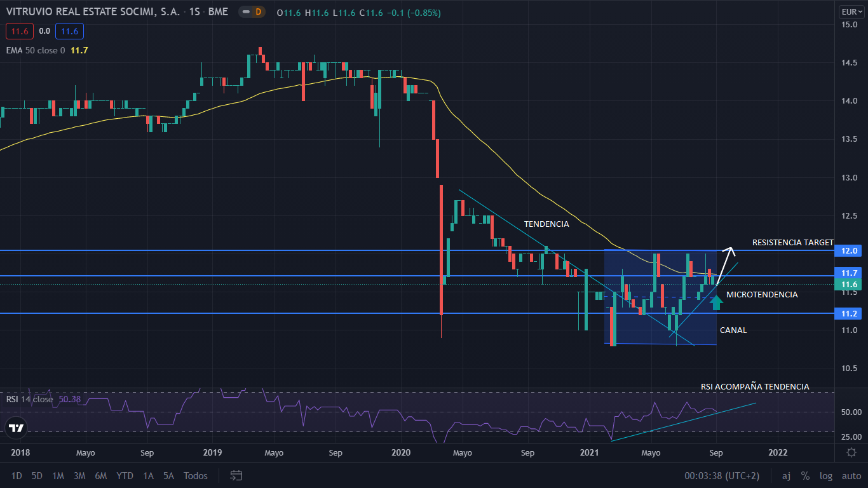
Task: Toggle percent scale mode
Action: click(x=805, y=475)
